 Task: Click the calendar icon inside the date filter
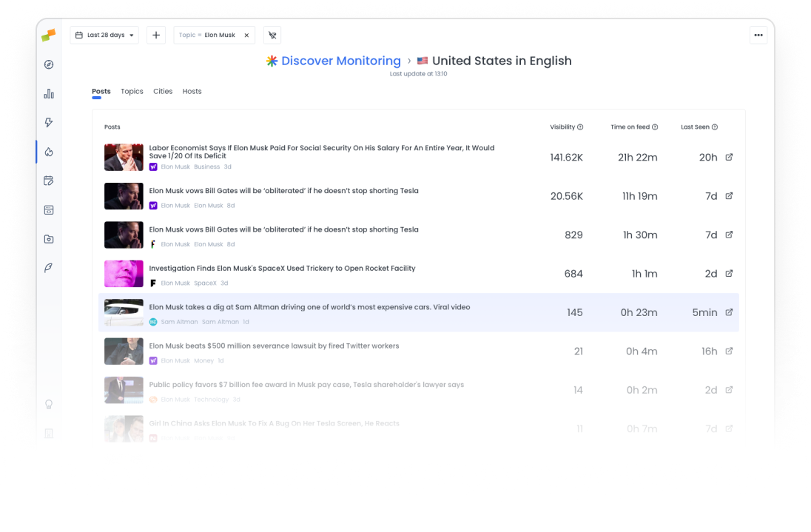[x=79, y=35]
